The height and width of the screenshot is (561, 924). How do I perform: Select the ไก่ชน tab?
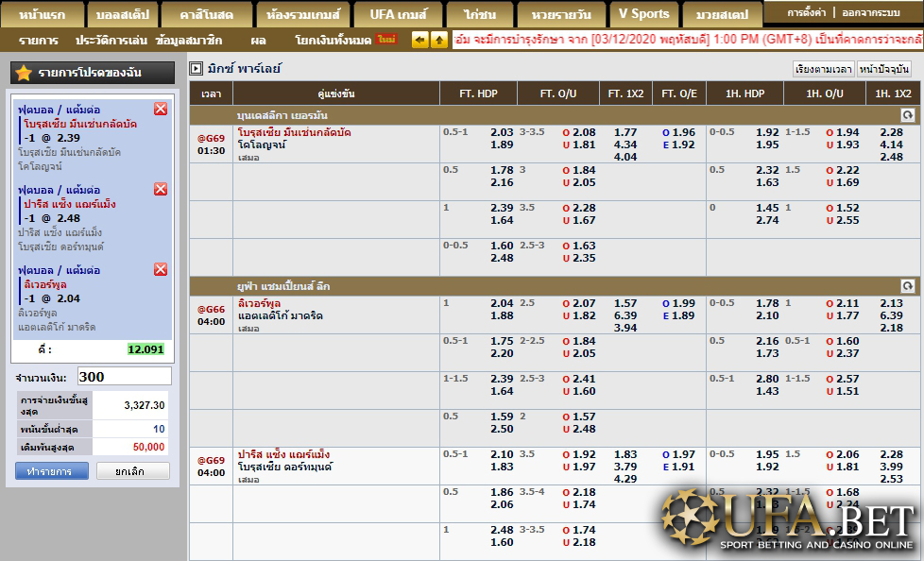click(x=480, y=14)
